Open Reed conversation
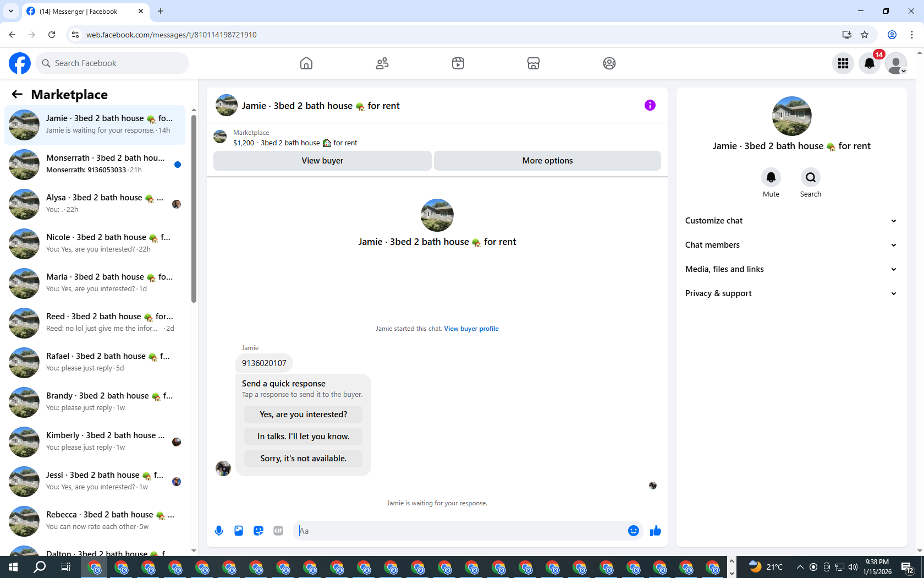This screenshot has height=578, width=924. [x=95, y=323]
